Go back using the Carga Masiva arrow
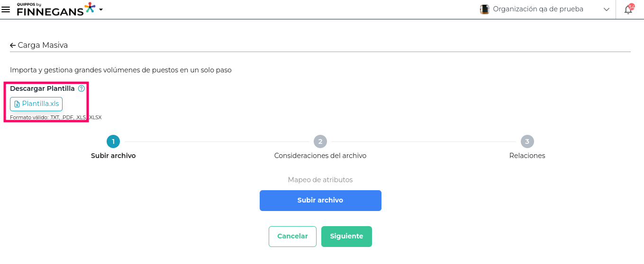 click(13, 45)
